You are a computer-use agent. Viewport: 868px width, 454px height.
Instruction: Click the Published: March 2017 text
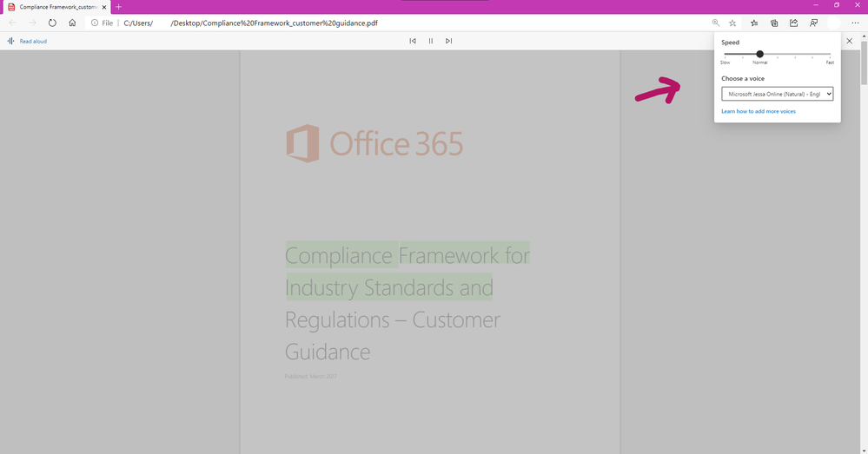click(x=310, y=377)
